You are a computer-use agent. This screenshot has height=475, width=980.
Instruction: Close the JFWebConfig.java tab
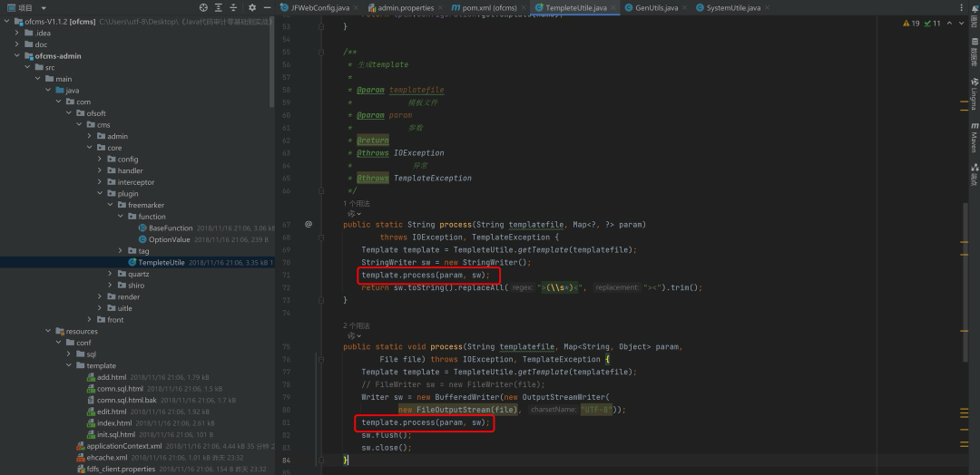point(355,8)
